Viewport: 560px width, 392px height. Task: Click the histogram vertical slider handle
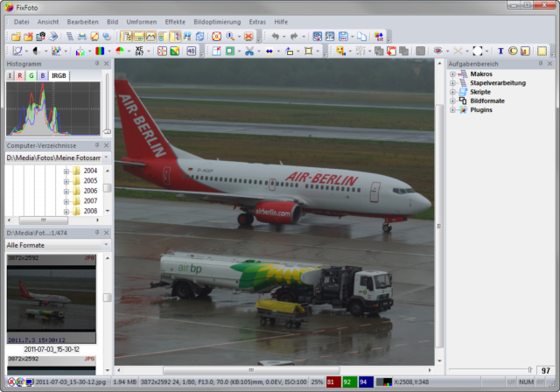pos(107,131)
